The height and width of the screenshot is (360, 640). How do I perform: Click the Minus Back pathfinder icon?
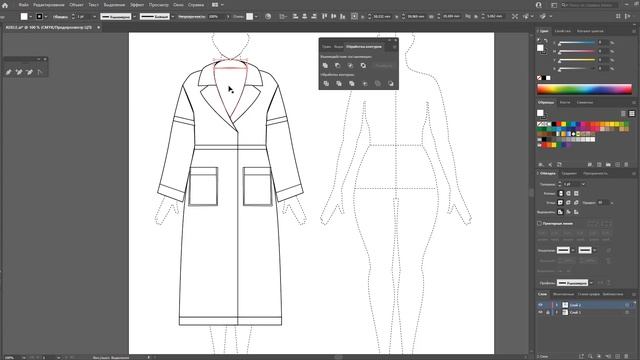pos(391,83)
